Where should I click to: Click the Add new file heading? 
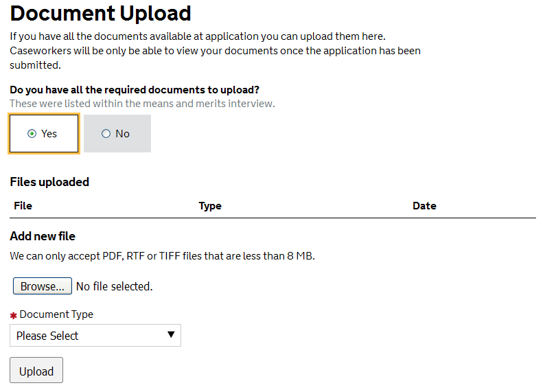point(43,236)
